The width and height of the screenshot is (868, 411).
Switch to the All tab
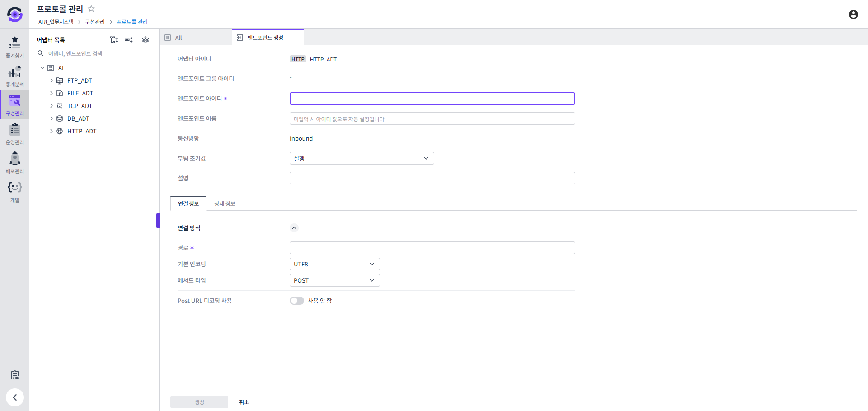pos(196,38)
